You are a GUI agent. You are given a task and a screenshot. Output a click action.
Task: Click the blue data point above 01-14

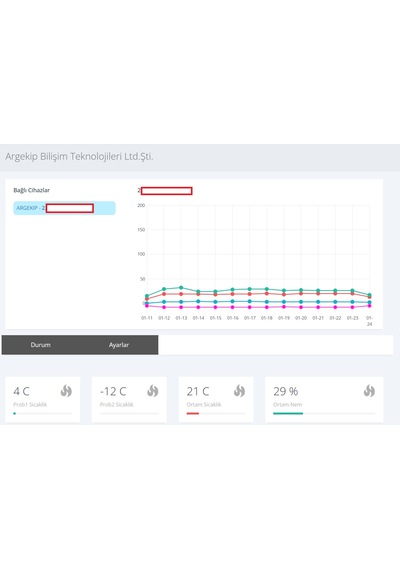point(198,301)
